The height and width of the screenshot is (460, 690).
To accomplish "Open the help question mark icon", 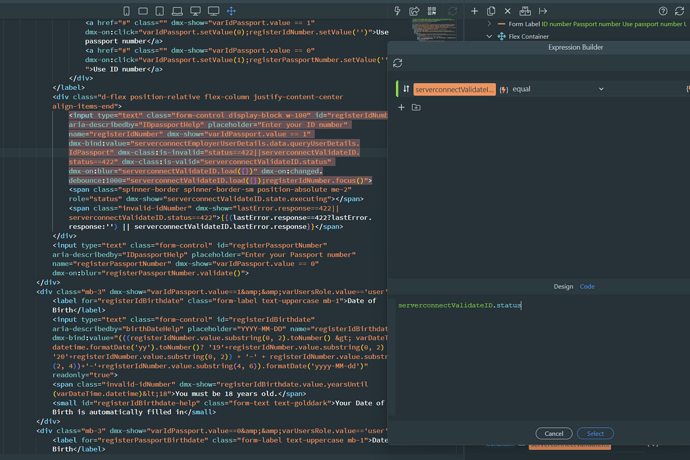I will pyautogui.click(x=663, y=11).
